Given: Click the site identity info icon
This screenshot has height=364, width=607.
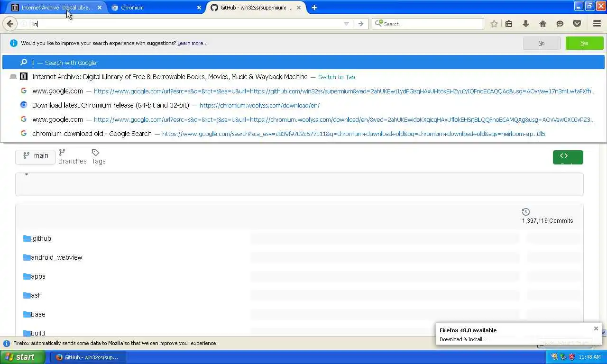Looking at the screenshot, I should coord(24,24).
